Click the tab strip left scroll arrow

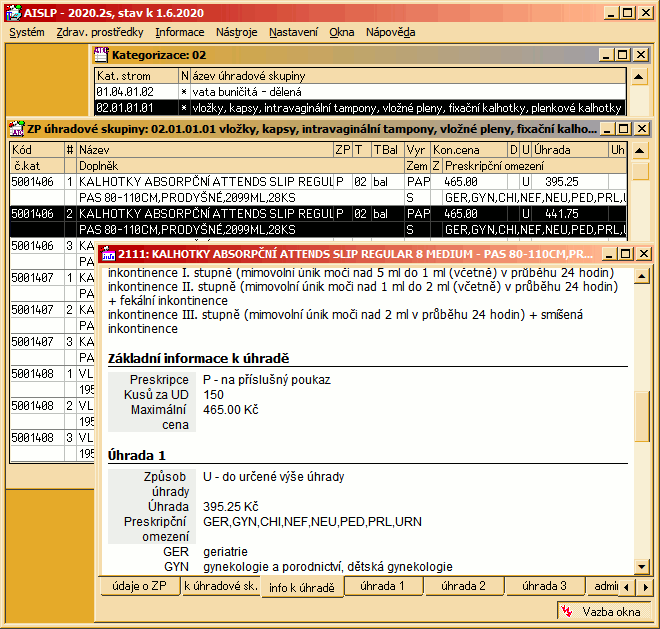tap(626, 587)
